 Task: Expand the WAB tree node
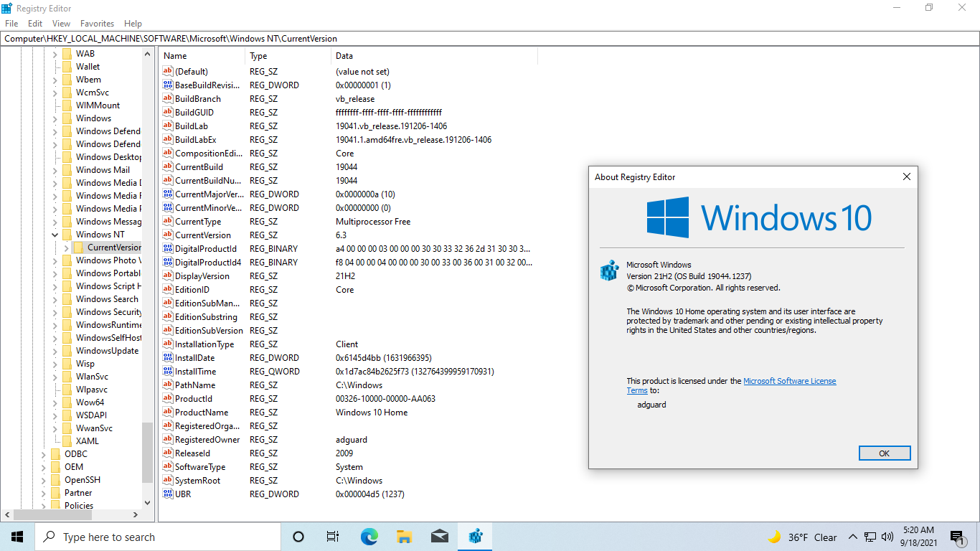[x=55, y=54]
